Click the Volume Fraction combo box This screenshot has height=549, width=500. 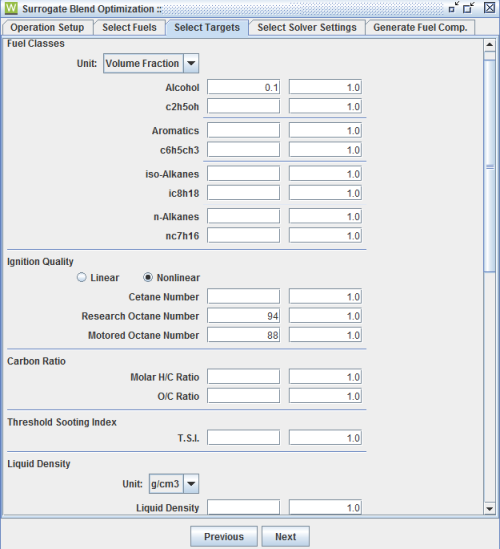pos(151,63)
